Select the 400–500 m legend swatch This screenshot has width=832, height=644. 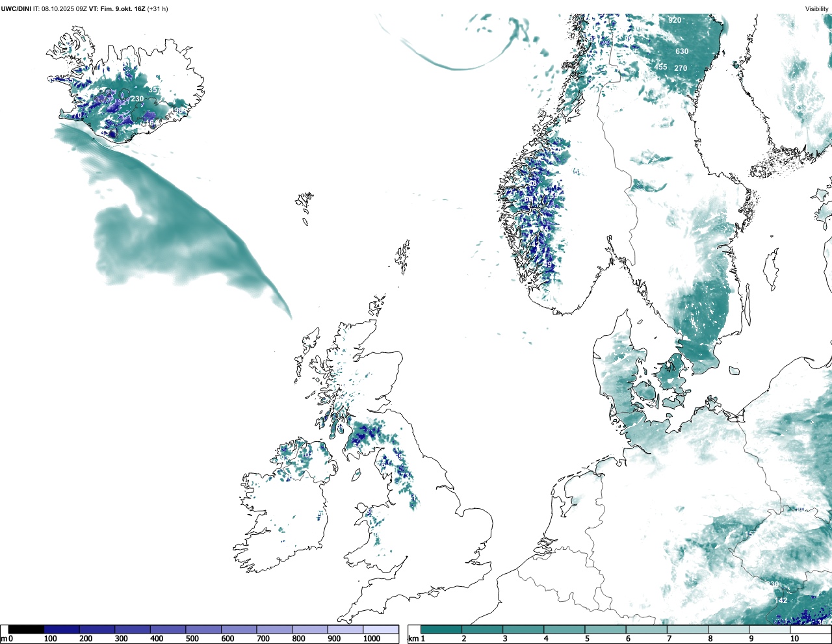coord(168,629)
